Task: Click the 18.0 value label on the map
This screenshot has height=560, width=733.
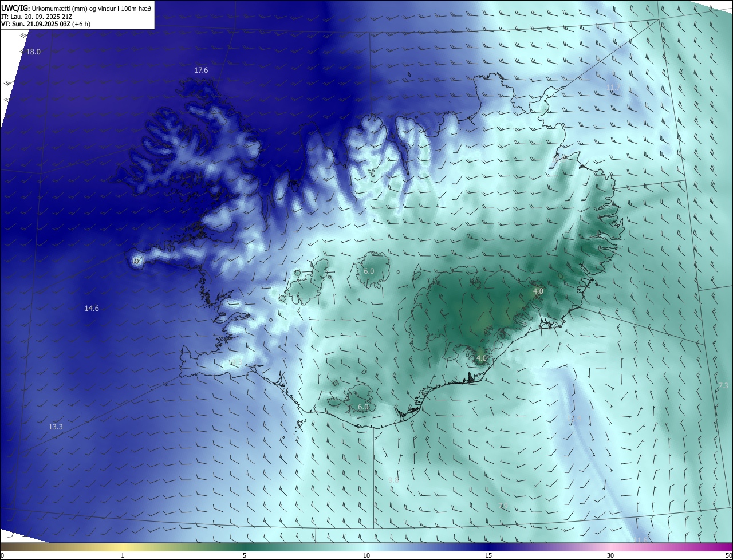Action: pos(33,52)
